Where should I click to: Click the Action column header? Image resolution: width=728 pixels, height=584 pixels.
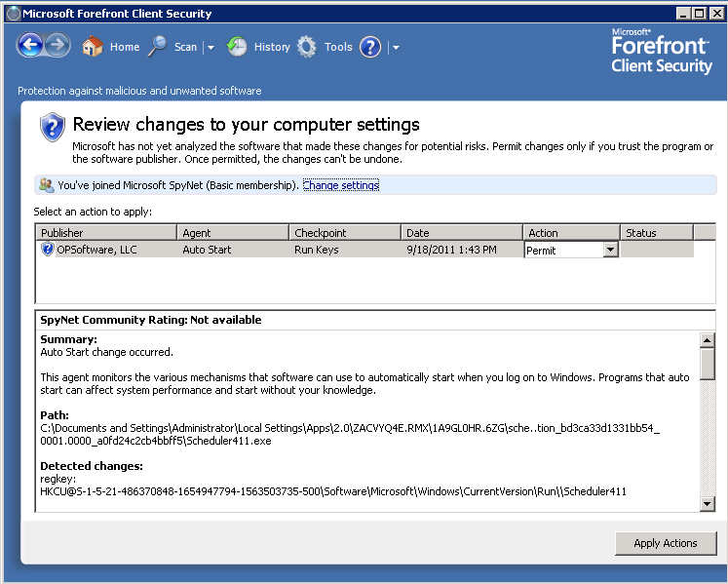pyautogui.click(x=572, y=233)
